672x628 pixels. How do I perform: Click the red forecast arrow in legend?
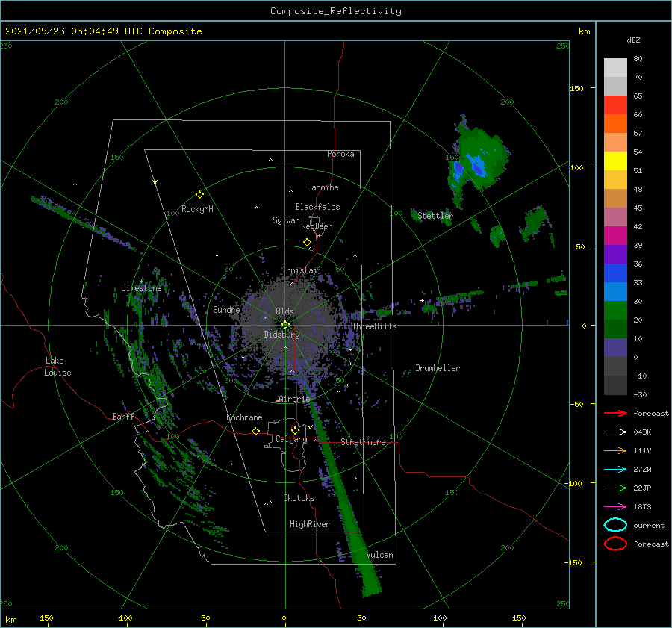point(615,413)
